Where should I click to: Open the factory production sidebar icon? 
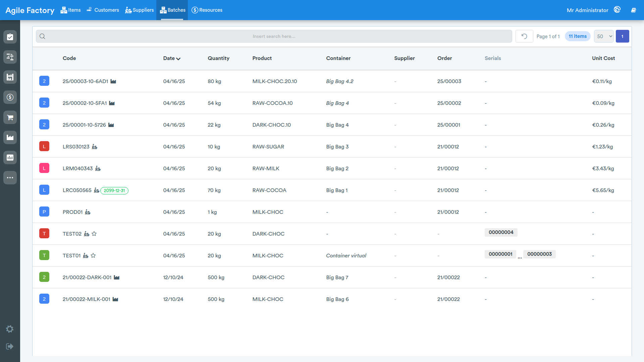click(x=10, y=137)
